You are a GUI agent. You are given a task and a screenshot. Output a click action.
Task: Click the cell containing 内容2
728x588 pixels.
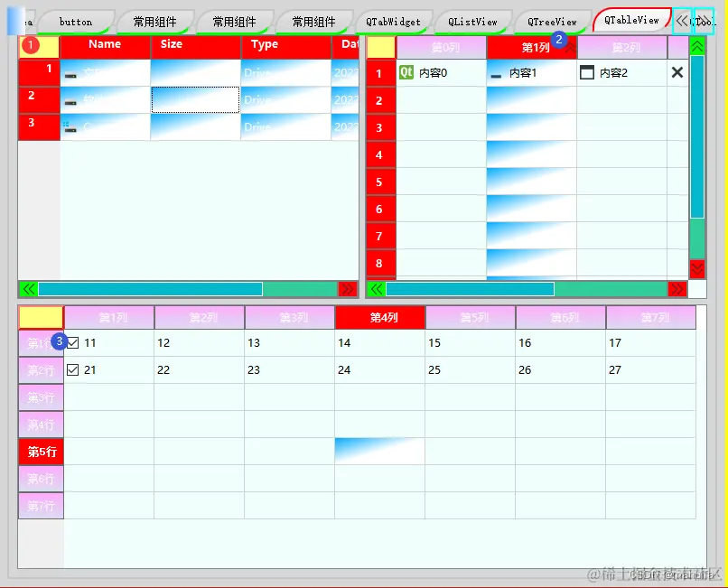pyautogui.click(x=622, y=72)
